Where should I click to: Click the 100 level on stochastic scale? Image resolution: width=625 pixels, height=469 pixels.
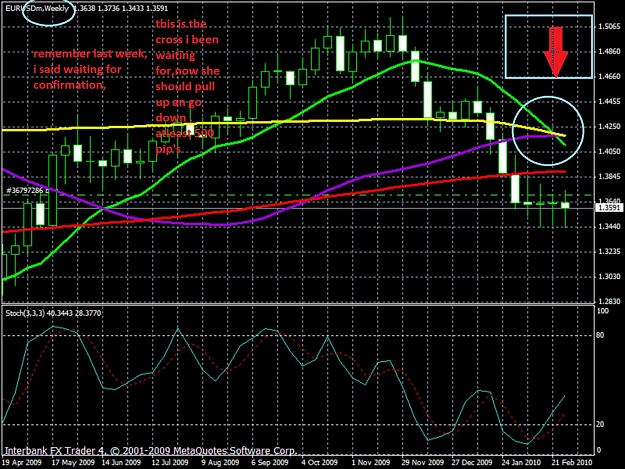pyautogui.click(x=603, y=311)
